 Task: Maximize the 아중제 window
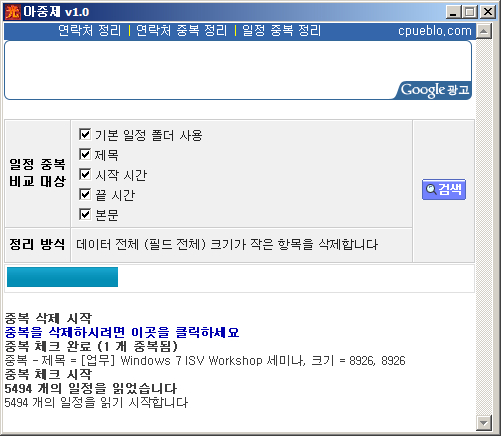[469, 12]
